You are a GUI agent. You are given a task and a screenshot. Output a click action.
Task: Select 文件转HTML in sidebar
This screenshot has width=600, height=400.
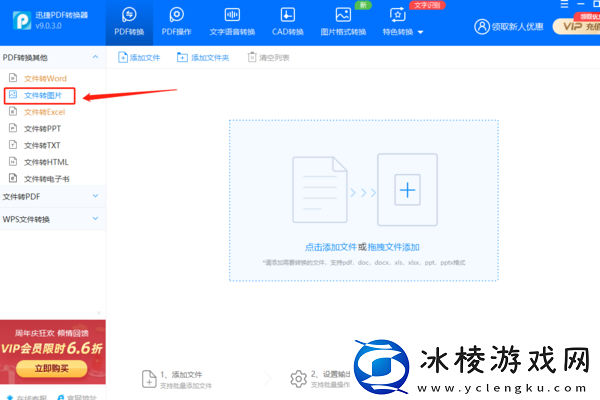(x=46, y=162)
